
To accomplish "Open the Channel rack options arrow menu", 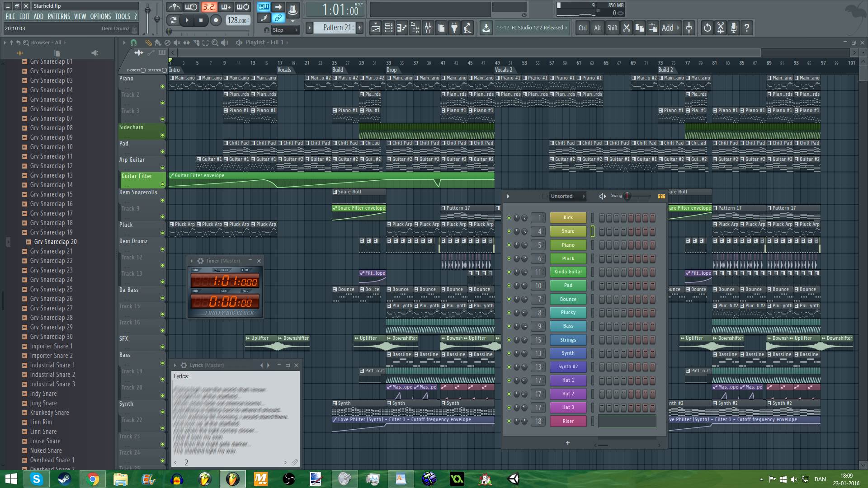I will tap(508, 196).
